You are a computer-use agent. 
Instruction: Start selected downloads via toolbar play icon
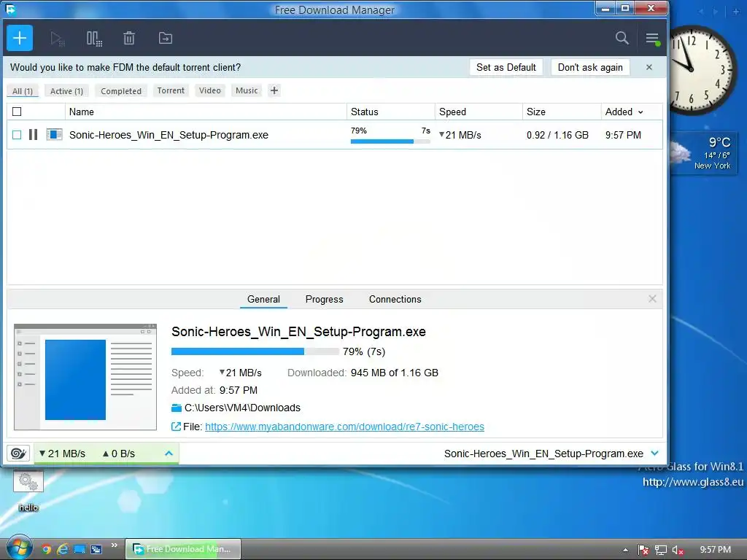pyautogui.click(x=57, y=39)
